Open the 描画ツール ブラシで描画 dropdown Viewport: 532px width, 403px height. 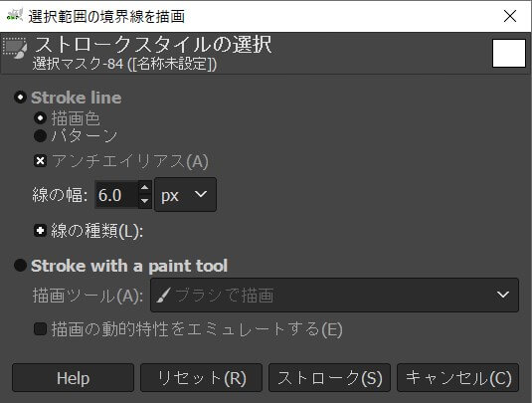(334, 295)
